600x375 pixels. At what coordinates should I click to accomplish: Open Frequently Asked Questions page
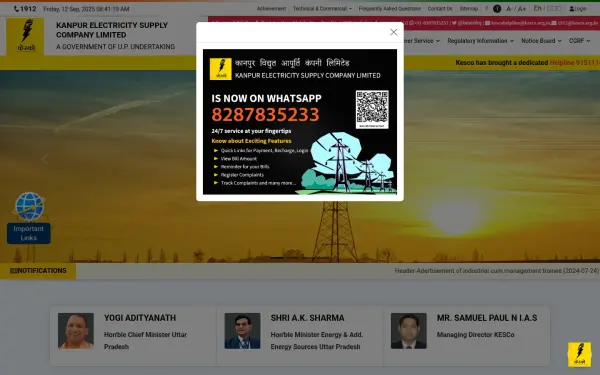click(x=390, y=8)
